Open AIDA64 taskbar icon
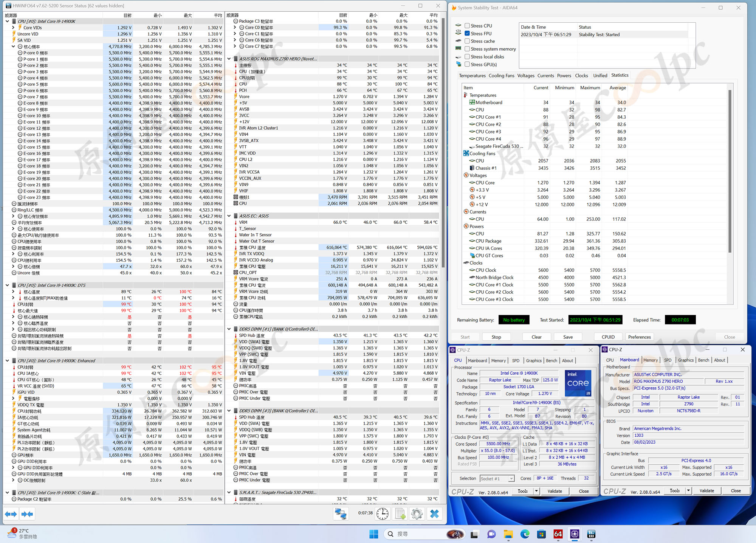The image size is (756, 543). click(x=558, y=534)
